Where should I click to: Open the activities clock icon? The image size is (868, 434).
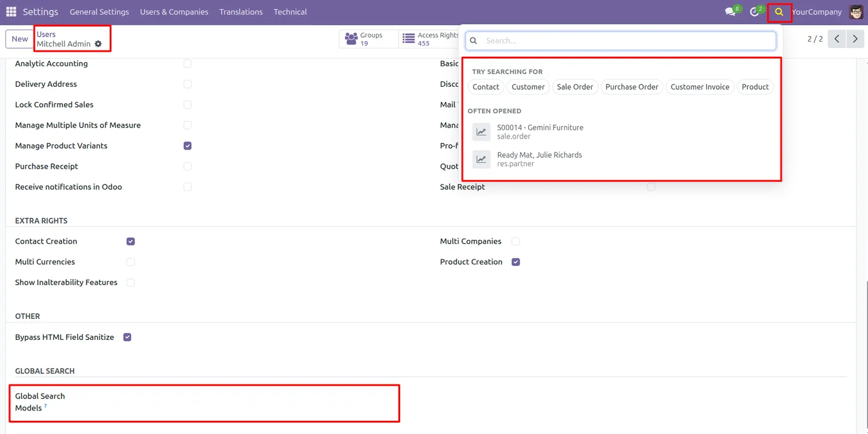754,11
